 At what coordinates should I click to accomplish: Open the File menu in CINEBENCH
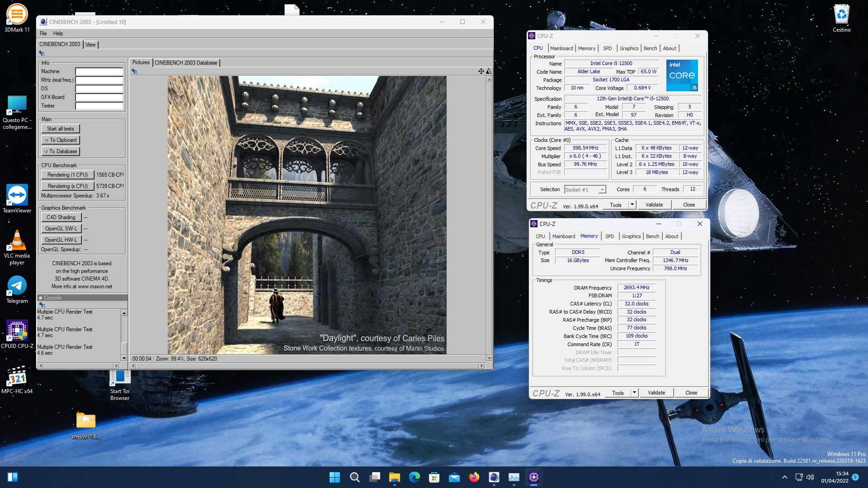(x=43, y=33)
